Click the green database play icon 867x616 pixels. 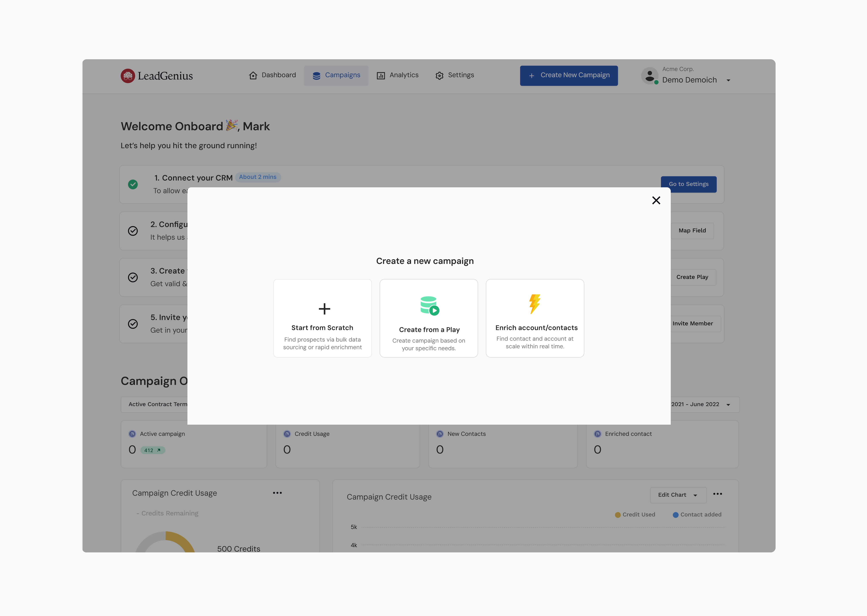tap(429, 306)
